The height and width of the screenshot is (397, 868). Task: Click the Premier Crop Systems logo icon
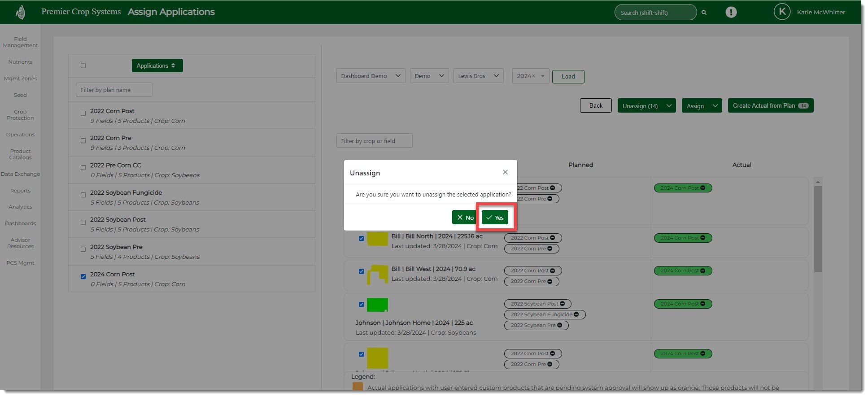pos(20,13)
